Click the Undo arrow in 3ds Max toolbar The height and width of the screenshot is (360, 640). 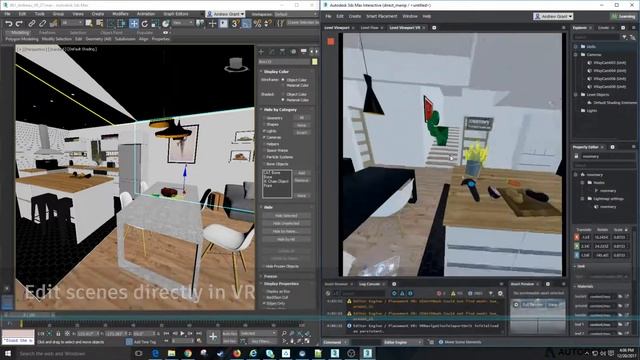pyautogui.click(x=9, y=24)
